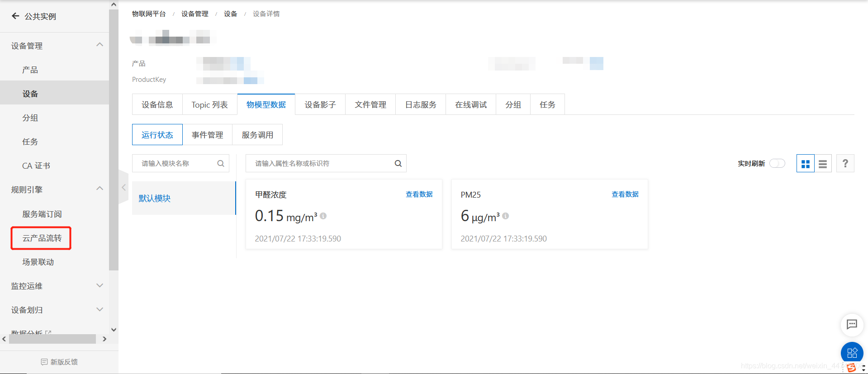Image resolution: width=868 pixels, height=374 pixels.
Task: Show the info tooltip icon beside µg/m³
Action: (x=505, y=216)
